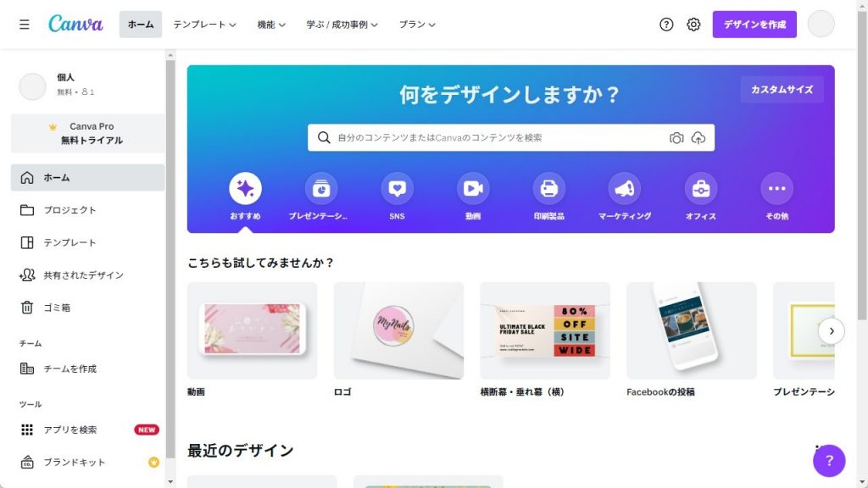Click the ロゴ template thumbnail
The height and width of the screenshot is (488, 868).
(x=398, y=331)
